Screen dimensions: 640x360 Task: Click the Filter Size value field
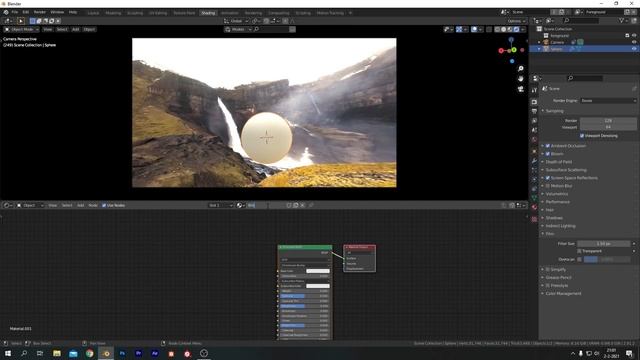click(604, 244)
